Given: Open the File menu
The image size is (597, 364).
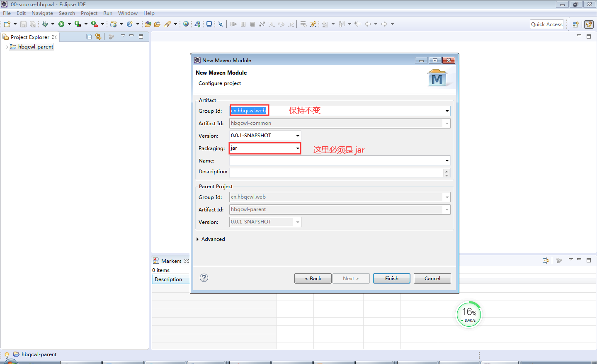Looking at the screenshot, I should [7, 13].
